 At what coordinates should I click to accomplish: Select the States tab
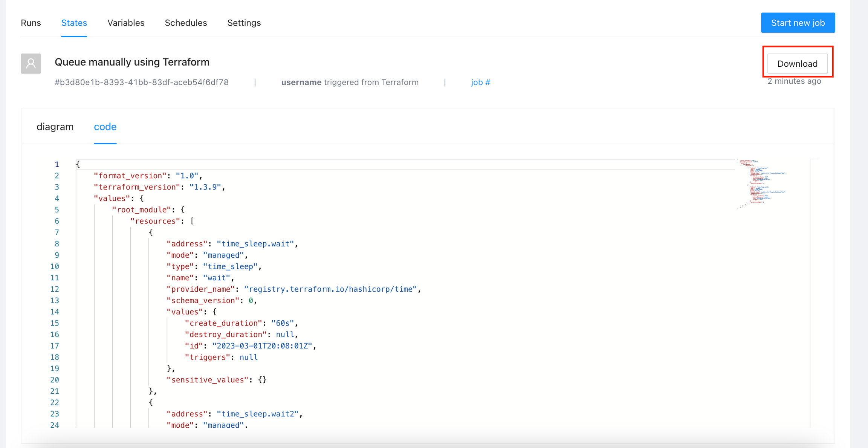74,23
